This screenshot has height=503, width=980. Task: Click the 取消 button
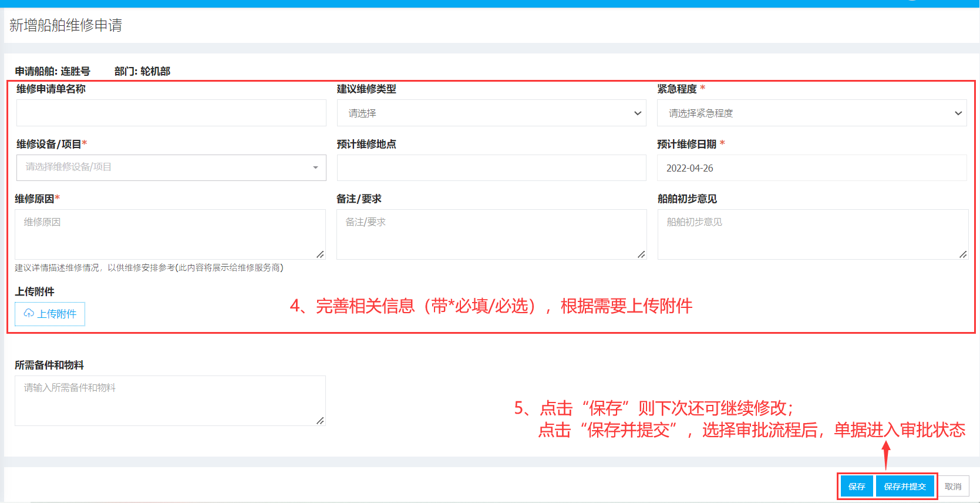pos(953,487)
